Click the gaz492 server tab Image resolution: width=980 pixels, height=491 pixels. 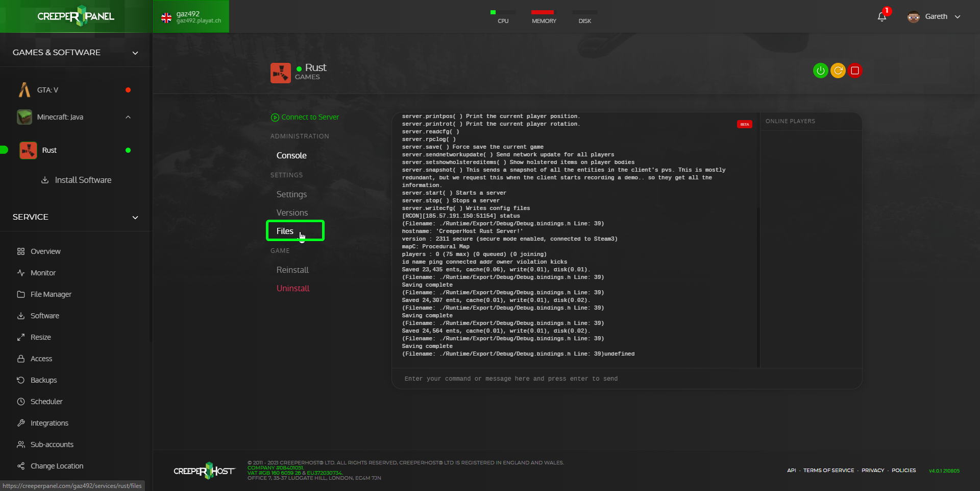191,16
